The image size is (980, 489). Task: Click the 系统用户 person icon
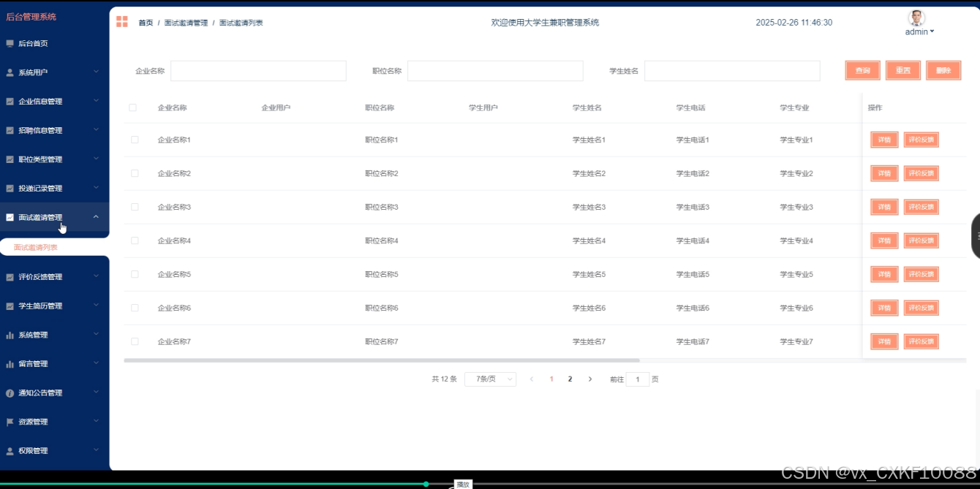click(x=10, y=72)
